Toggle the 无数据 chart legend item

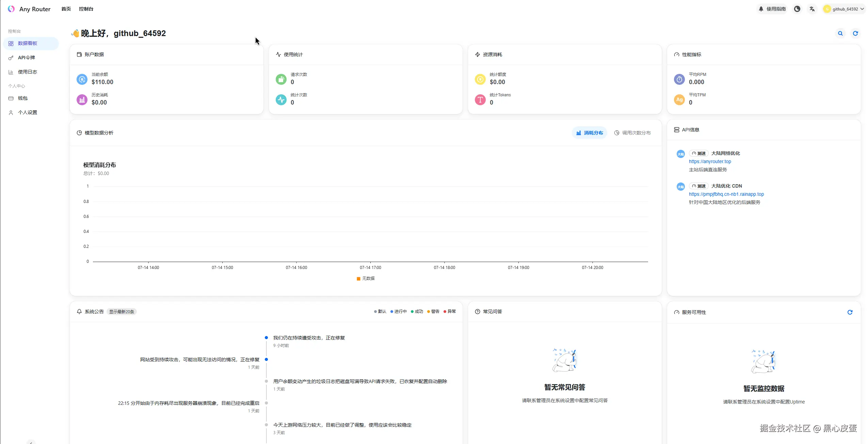(366, 279)
